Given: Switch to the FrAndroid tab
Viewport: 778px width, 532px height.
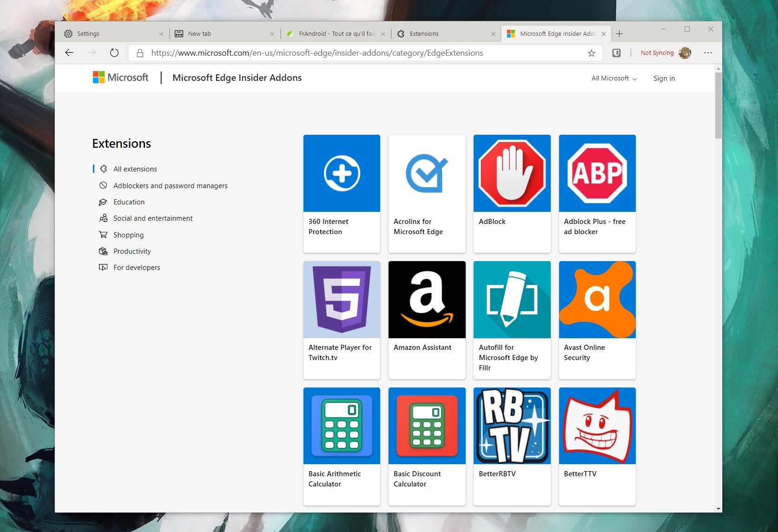Looking at the screenshot, I should 336,33.
